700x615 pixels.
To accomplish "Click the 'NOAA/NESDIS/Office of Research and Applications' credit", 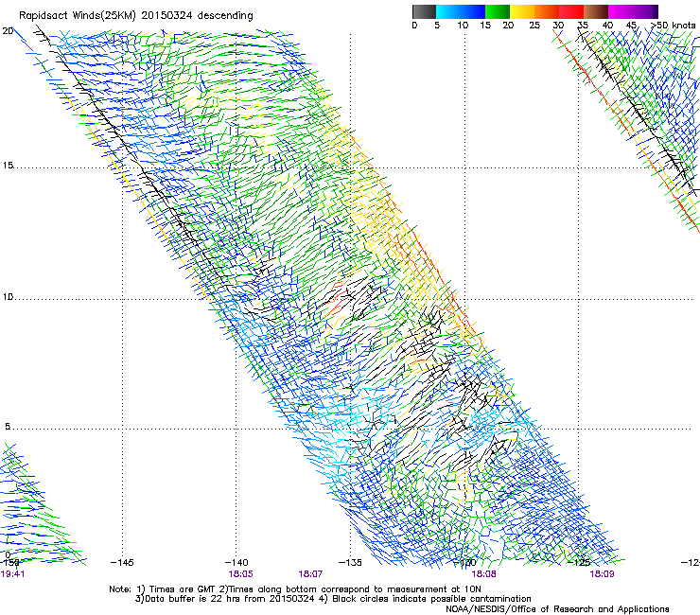I will [557, 609].
